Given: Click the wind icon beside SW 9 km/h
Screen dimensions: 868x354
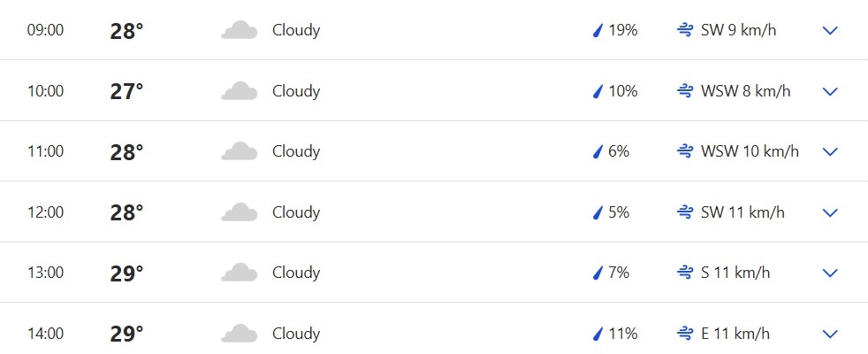Looking at the screenshot, I should pos(684,31).
